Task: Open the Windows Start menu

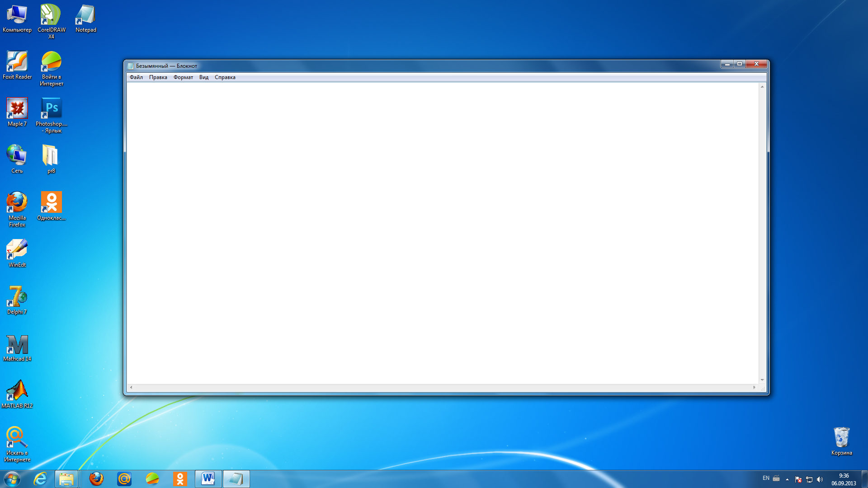Action: [12, 479]
